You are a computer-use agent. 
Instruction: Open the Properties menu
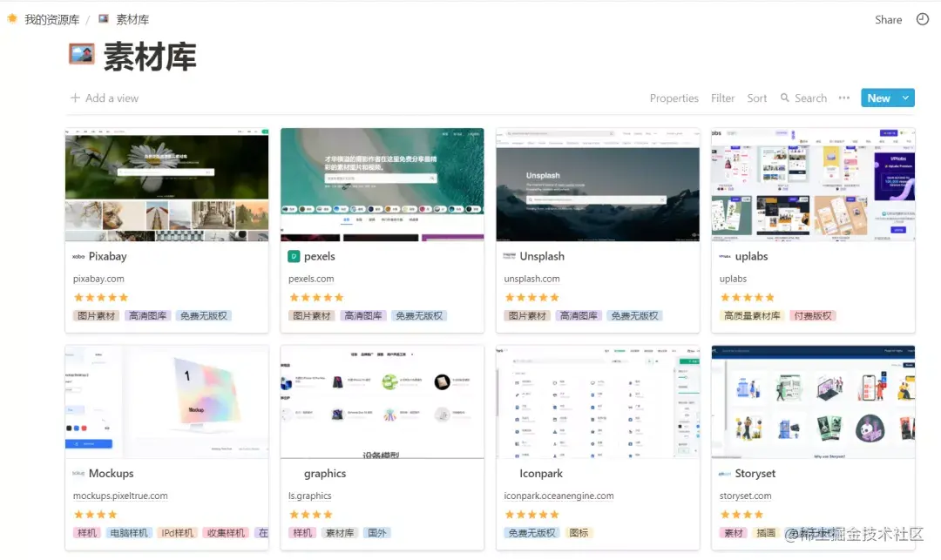tap(674, 98)
